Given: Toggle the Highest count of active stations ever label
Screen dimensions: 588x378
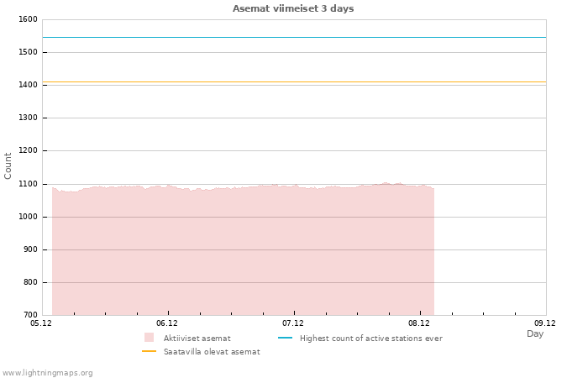Looking at the screenshot, I should pos(370,338).
